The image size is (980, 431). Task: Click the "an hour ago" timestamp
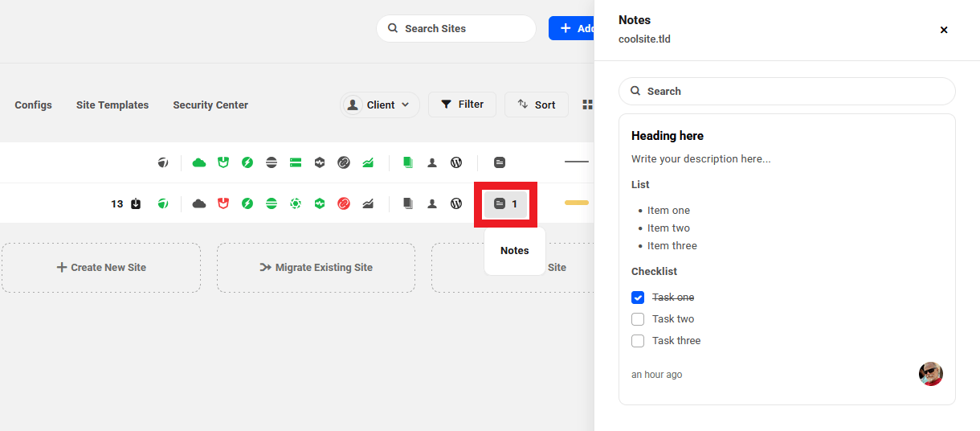(657, 375)
